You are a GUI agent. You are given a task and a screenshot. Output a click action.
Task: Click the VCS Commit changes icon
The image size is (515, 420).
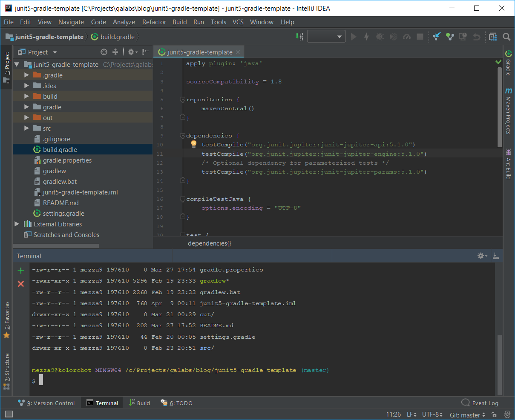[x=450, y=37]
